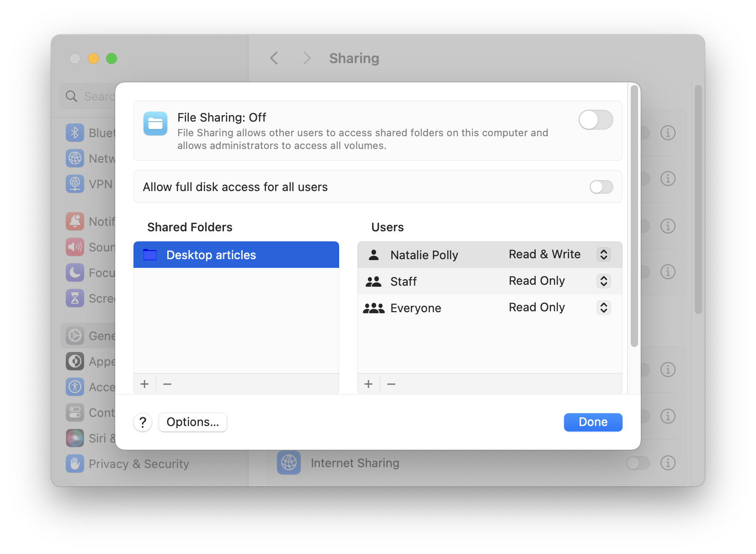
Task: Click the Internet Sharing globe icon
Action: (288, 463)
